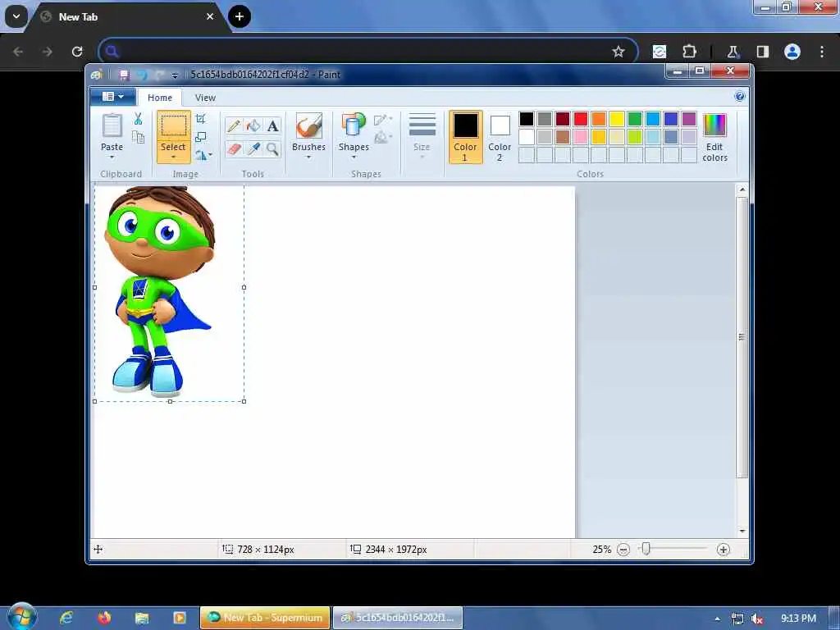This screenshot has width=840, height=630.
Task: Click the zoom slider handle
Action: pyautogui.click(x=646, y=549)
